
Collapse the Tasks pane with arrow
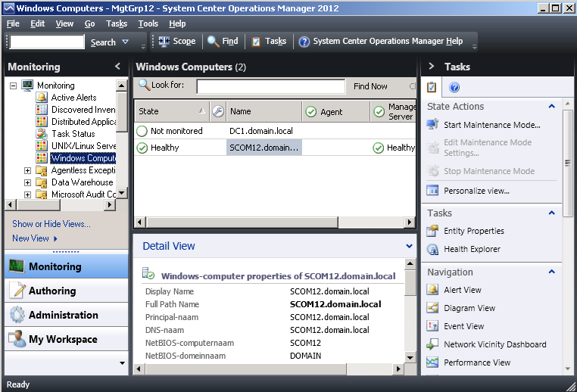pos(432,66)
